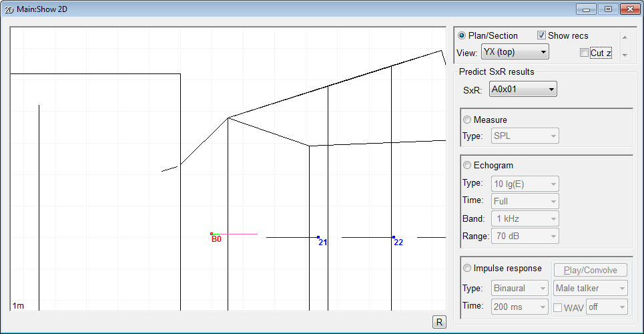Viewport: 644px width, 334px height.
Task: Close the Main:Show 2D window
Action: 631,9
